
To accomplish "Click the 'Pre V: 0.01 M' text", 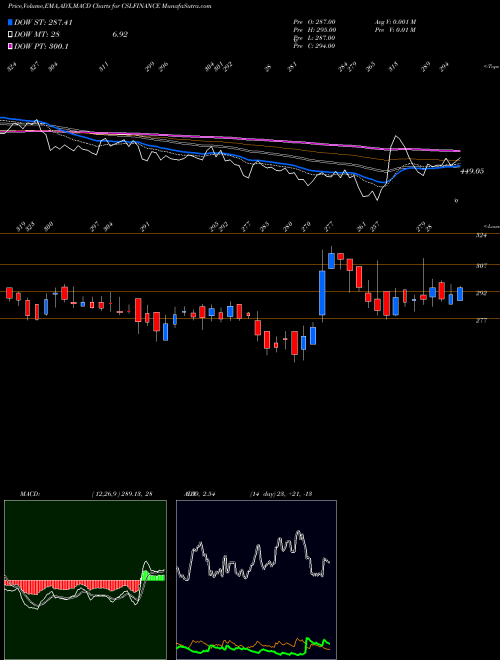I will point(395,30).
